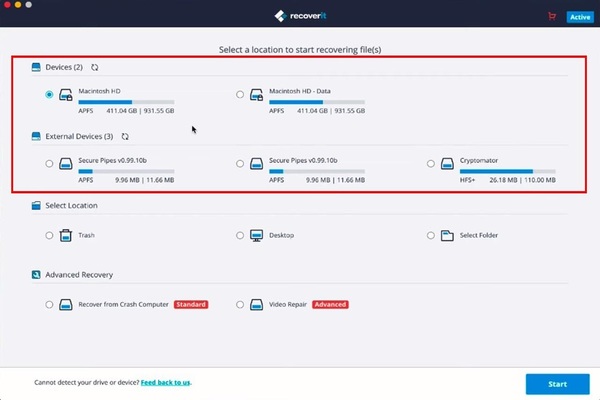600x400 pixels.
Task: Close the window with the red button
Action: 7,5
